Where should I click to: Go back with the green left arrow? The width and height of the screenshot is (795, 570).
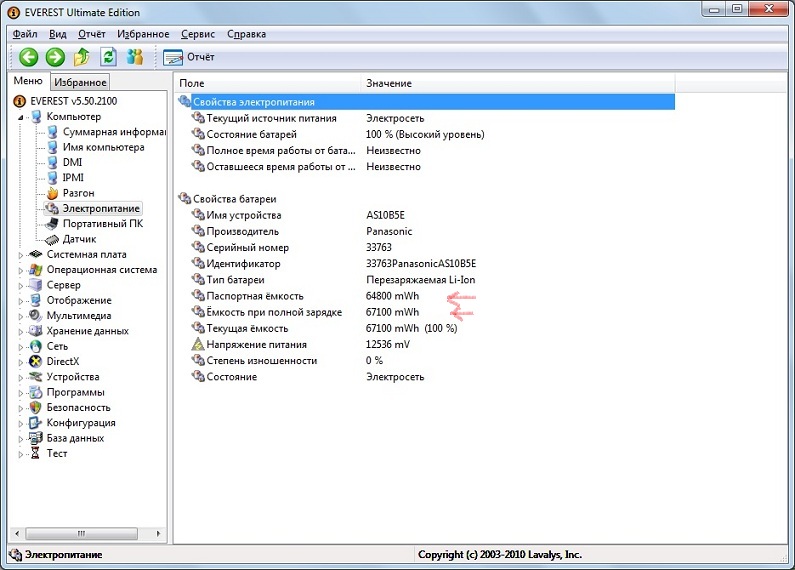pyautogui.click(x=28, y=57)
